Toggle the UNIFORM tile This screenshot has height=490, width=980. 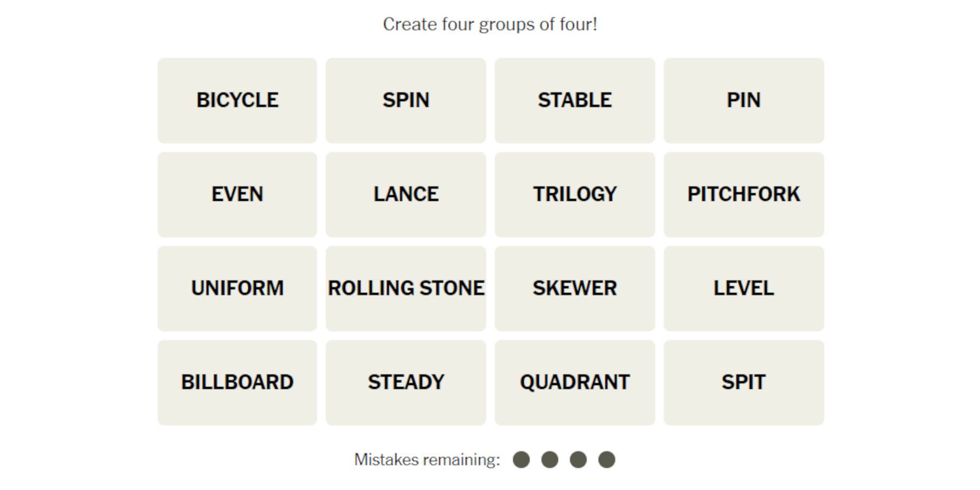(x=237, y=289)
